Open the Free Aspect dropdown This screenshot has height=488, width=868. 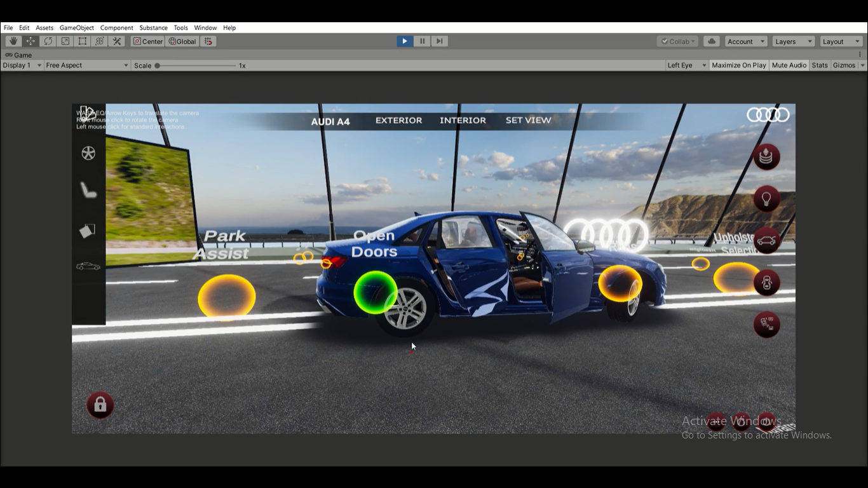click(86, 65)
